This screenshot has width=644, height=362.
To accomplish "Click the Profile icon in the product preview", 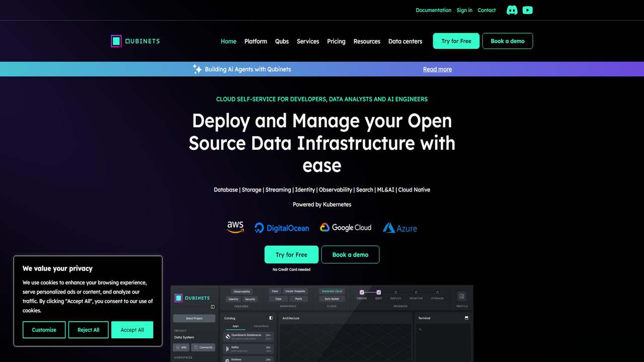I will click(462, 296).
